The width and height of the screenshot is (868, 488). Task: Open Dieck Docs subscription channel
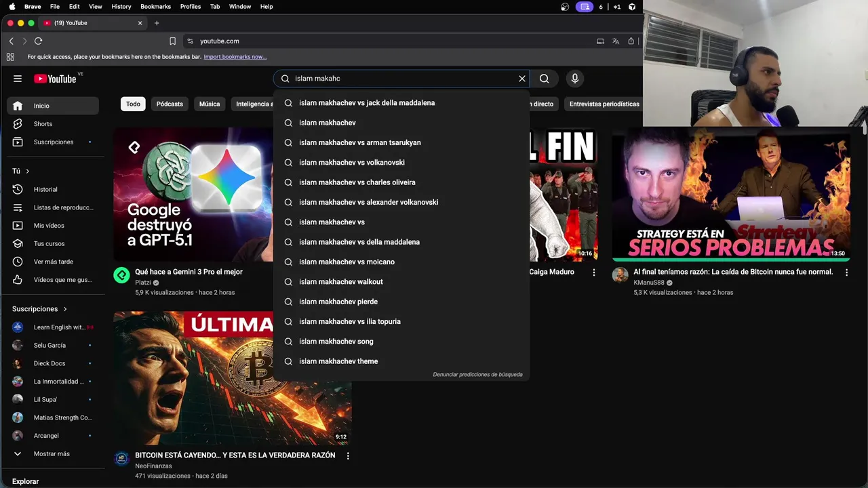[53, 363]
